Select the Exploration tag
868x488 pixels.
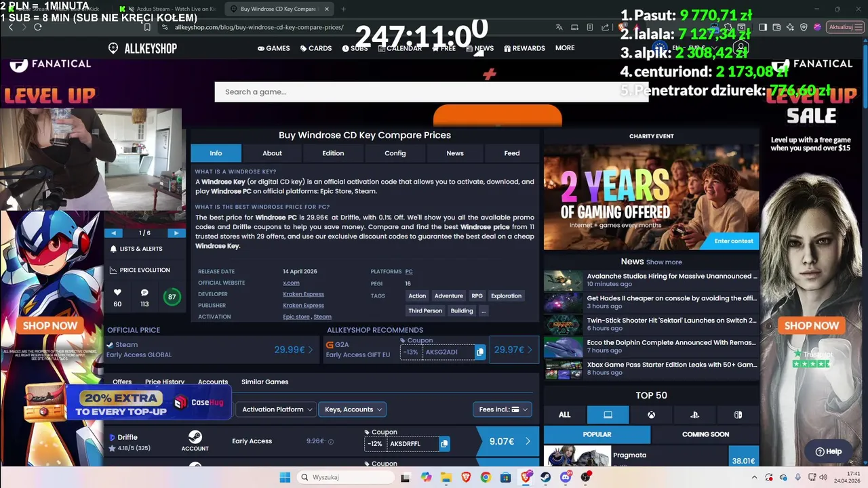507,296
